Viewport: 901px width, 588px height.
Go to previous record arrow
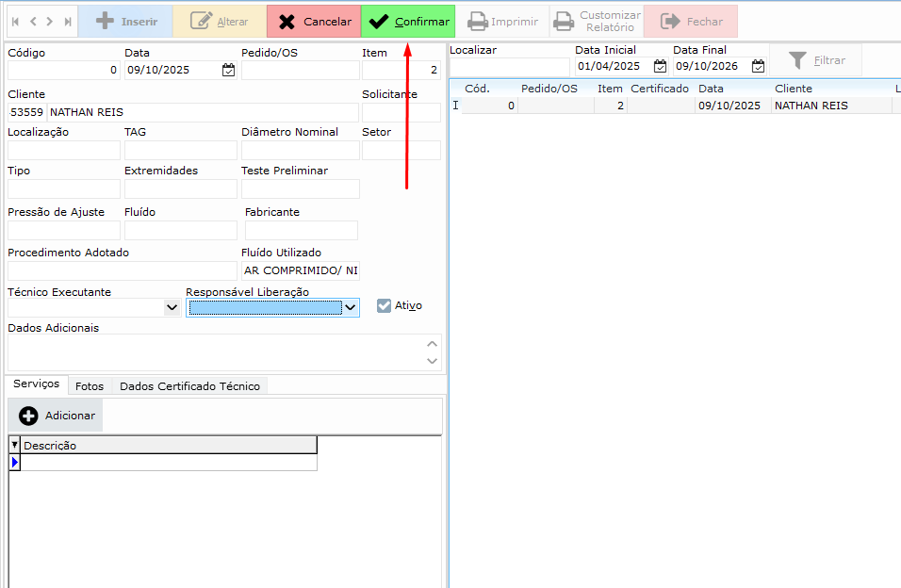point(32,21)
